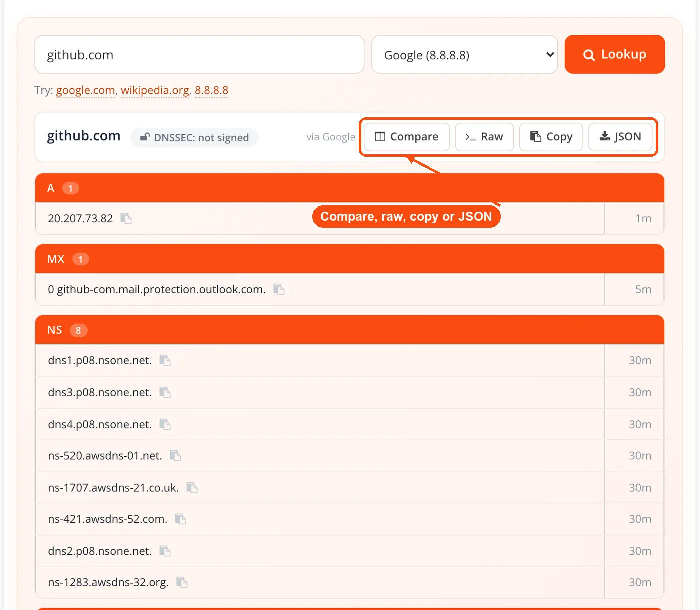Select the text dns4.p08.nsone.net.
This screenshot has height=610, width=700.
pyautogui.click(x=100, y=424)
